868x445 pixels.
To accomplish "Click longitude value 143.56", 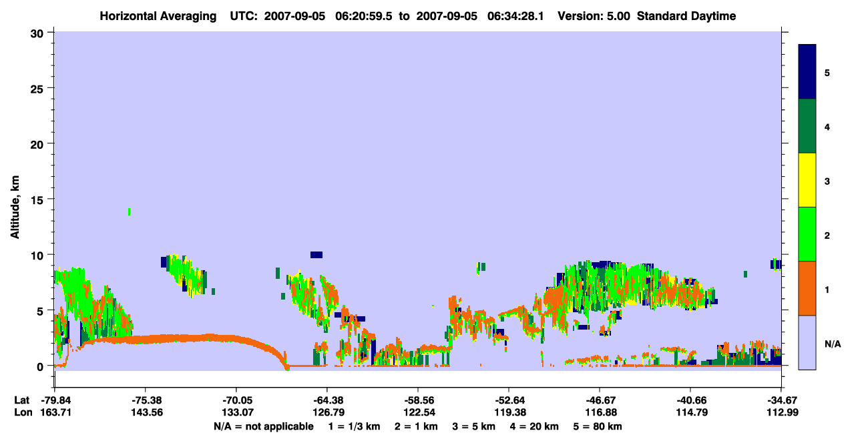I will pyautogui.click(x=146, y=412).
